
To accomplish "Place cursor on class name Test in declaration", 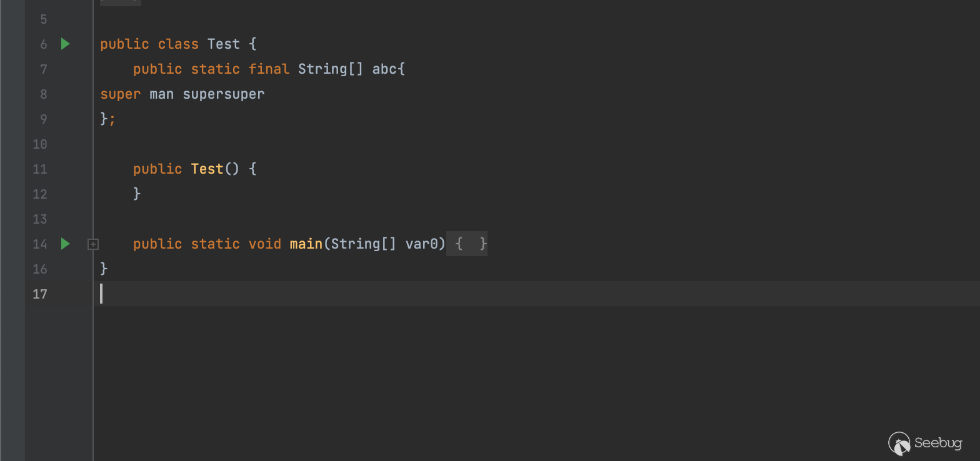I will (x=223, y=44).
